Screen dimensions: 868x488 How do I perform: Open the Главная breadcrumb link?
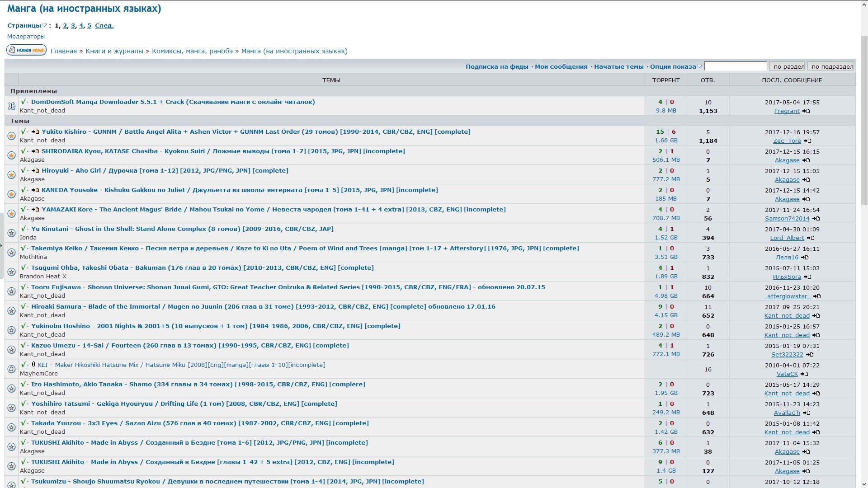point(64,51)
